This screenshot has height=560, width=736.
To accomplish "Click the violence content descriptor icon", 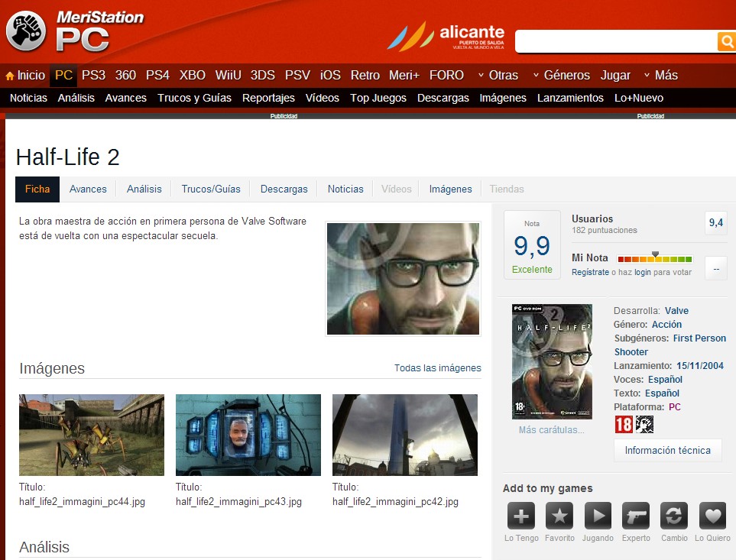I will [644, 425].
